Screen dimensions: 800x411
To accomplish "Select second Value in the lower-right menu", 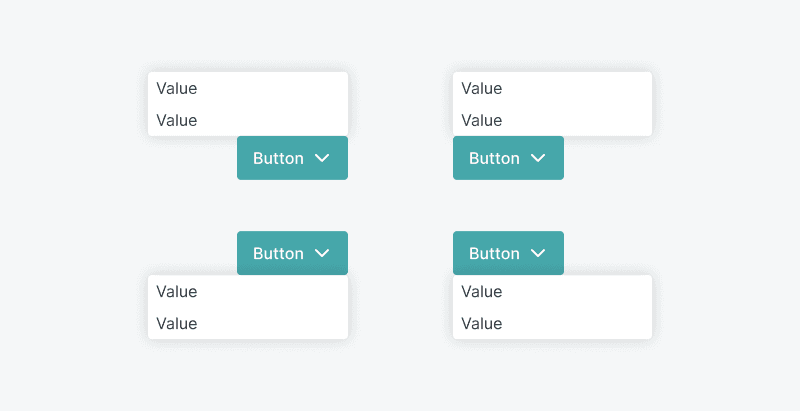I will [x=482, y=324].
